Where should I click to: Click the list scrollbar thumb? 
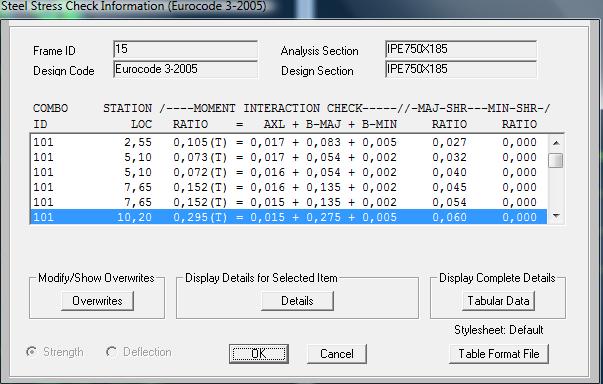coord(556,160)
